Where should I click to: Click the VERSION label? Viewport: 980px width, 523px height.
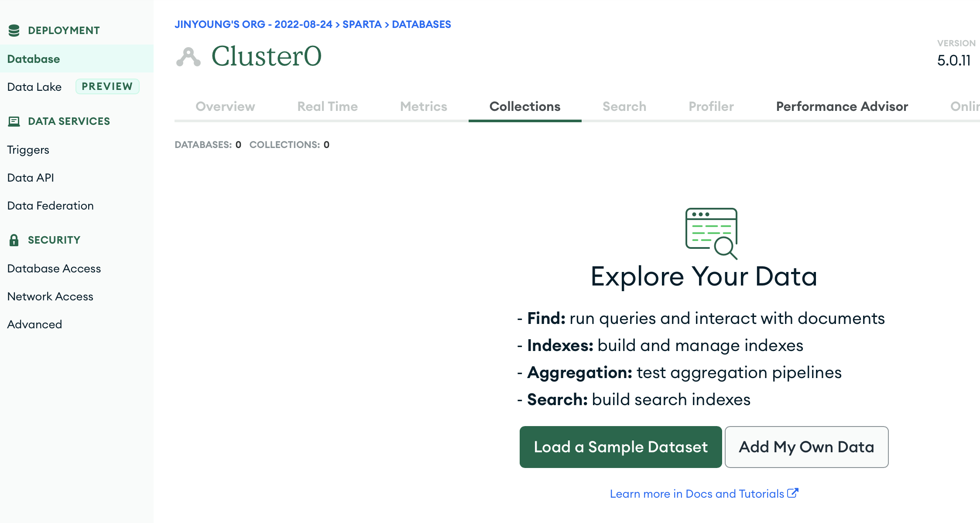pyautogui.click(x=956, y=43)
